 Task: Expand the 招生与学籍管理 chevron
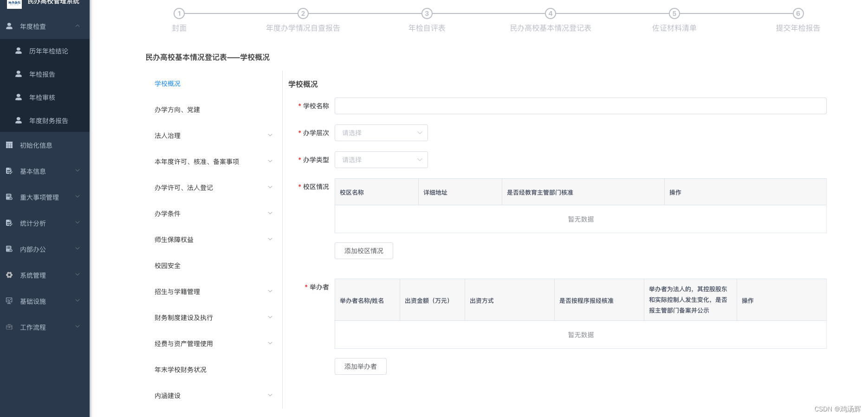pos(270,292)
